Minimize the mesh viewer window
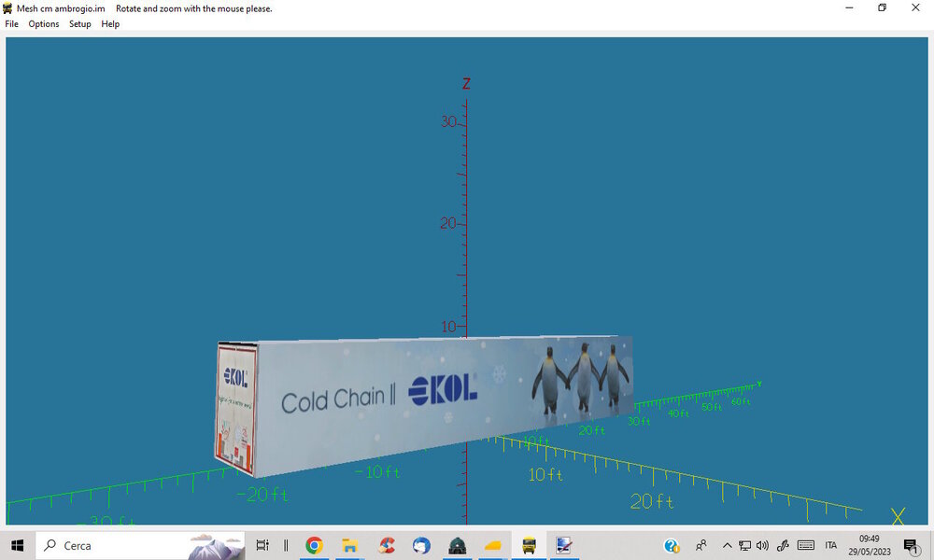The image size is (934, 560). [x=849, y=7]
